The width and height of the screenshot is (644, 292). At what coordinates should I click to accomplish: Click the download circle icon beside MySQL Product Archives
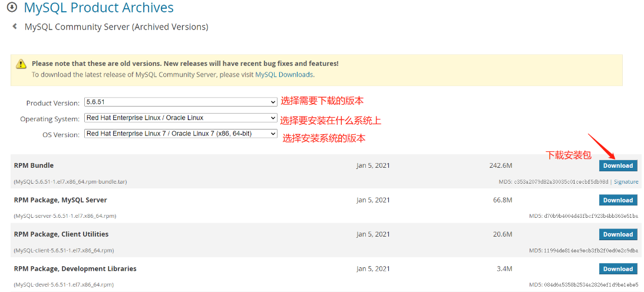point(12,8)
